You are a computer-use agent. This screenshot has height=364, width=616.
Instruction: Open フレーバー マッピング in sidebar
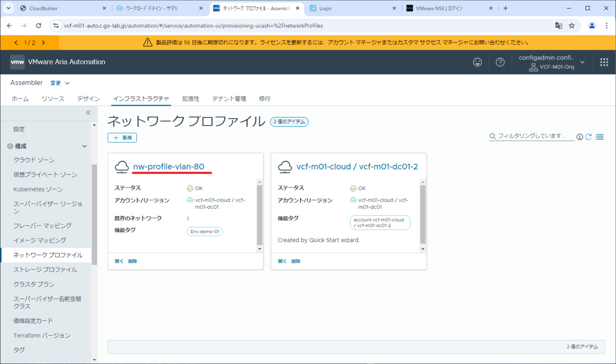[43, 225]
